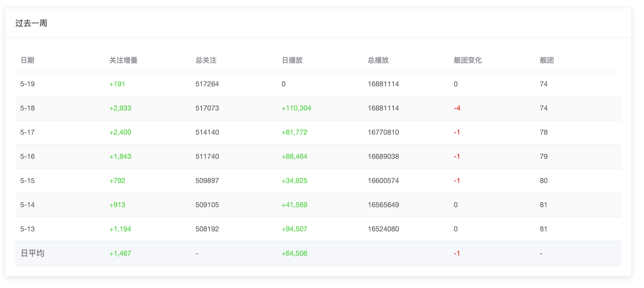
Task: Click the +41,569 daily plays value
Action: pyautogui.click(x=294, y=205)
